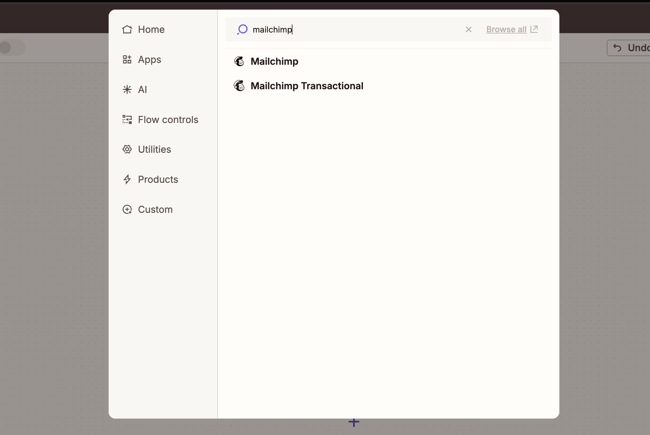Click the plus add-step button at the bottom
The width and height of the screenshot is (650, 435).
point(354,423)
